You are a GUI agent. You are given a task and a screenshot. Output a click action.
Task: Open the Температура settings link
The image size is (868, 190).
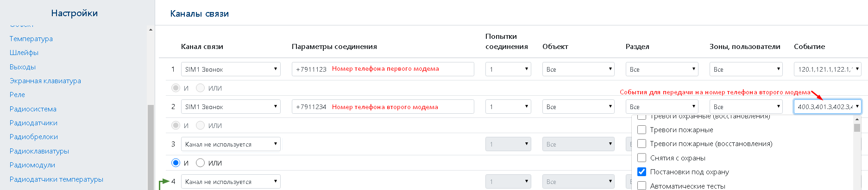point(31,39)
